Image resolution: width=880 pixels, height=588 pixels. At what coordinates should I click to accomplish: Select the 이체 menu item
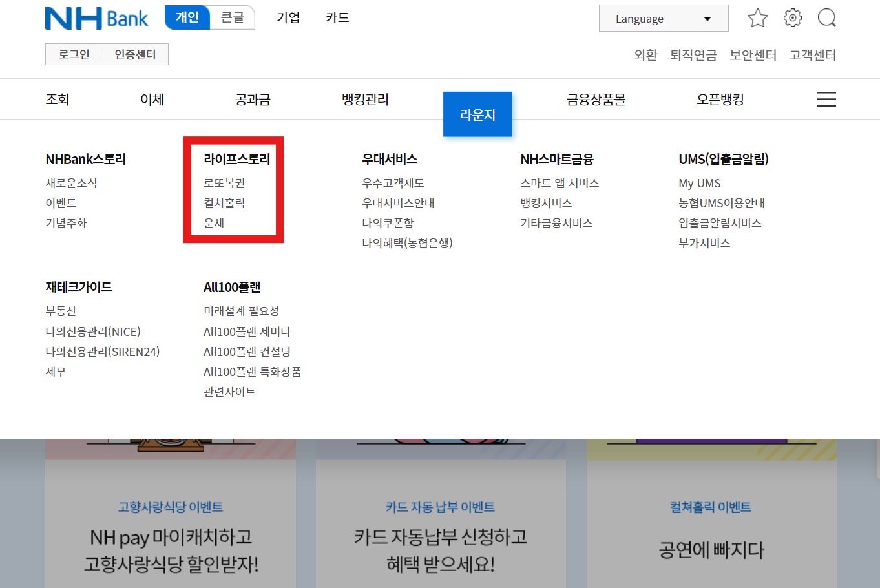pos(152,99)
